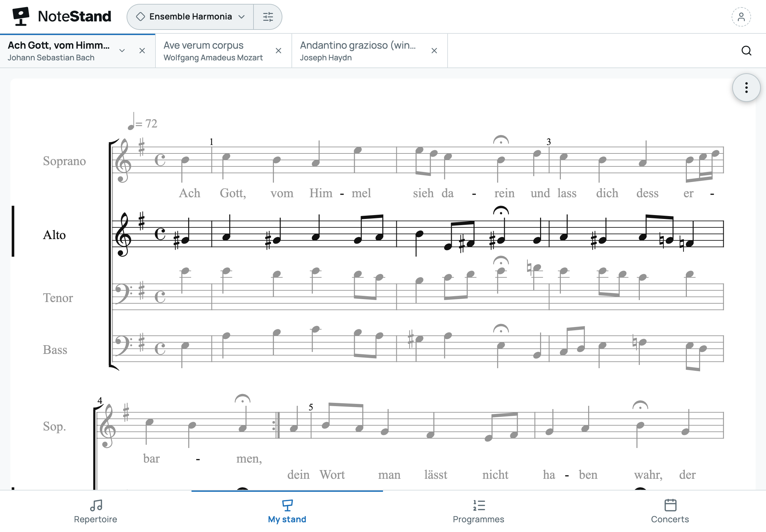Select the Soprano part label
766x532 pixels.
coord(64,161)
